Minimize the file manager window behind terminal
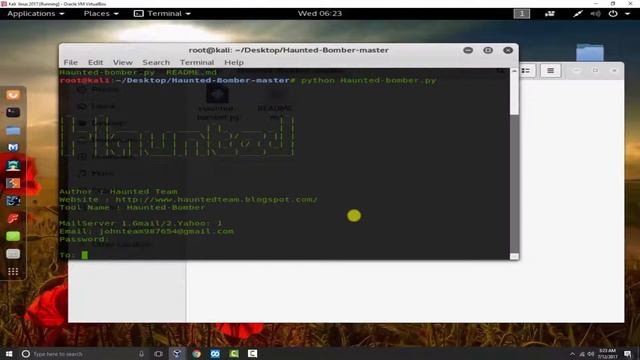 (576, 71)
